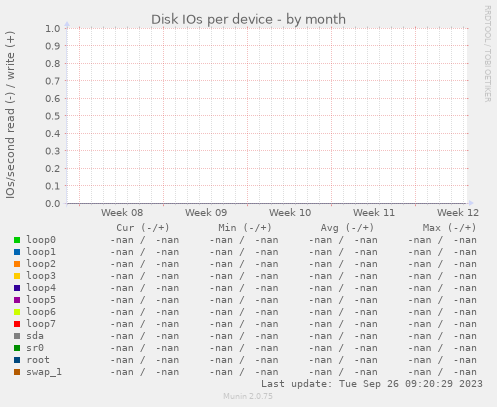
Task: Click the 0.5 y-axis value
Action: [x=53, y=116]
